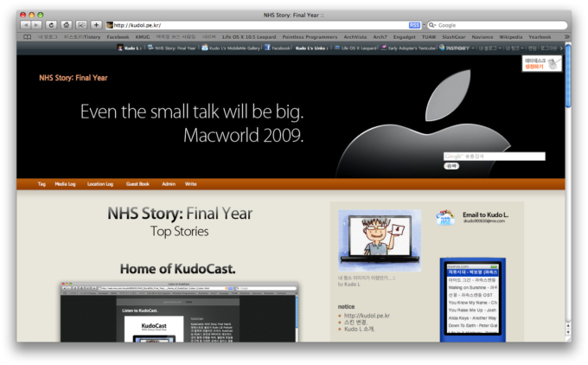
Task: Click the Kudo L avatar in top bar
Action: coord(120,48)
